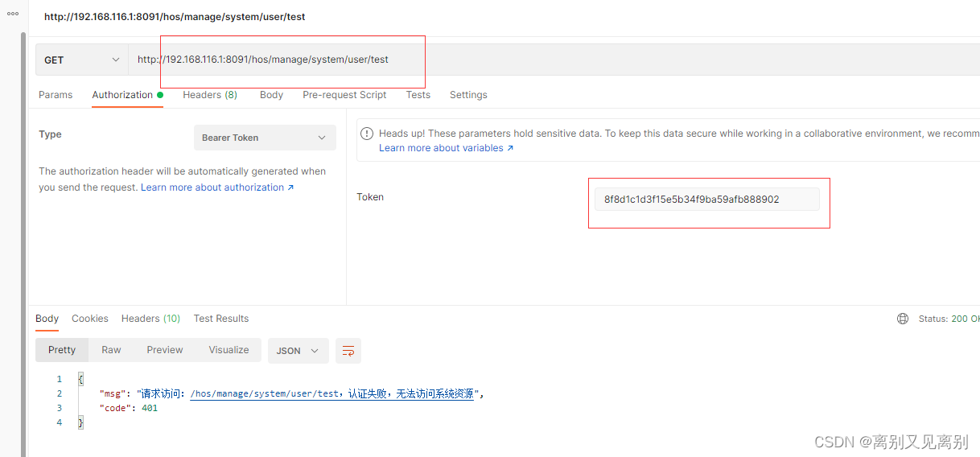Screen dimensions: 980x457
Task: Click the "msg" key in response
Action: pyautogui.click(x=113, y=393)
